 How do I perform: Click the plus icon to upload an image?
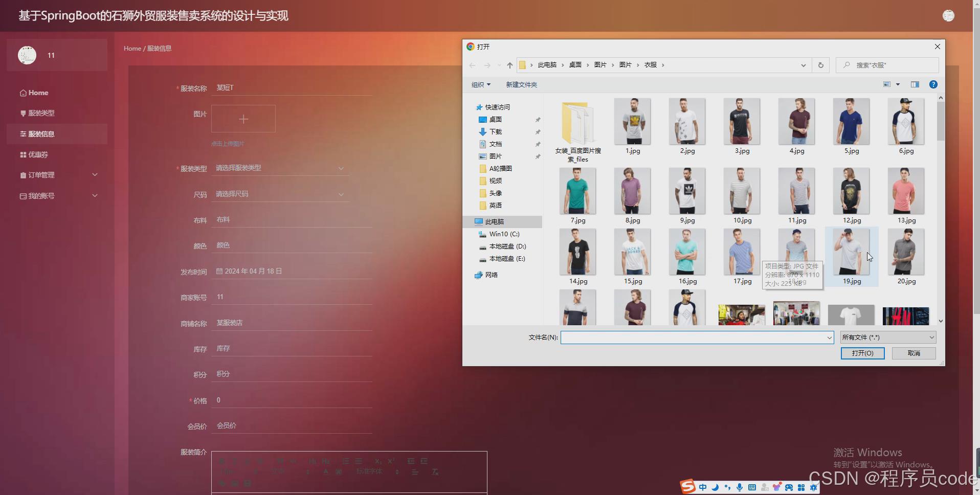coord(243,119)
